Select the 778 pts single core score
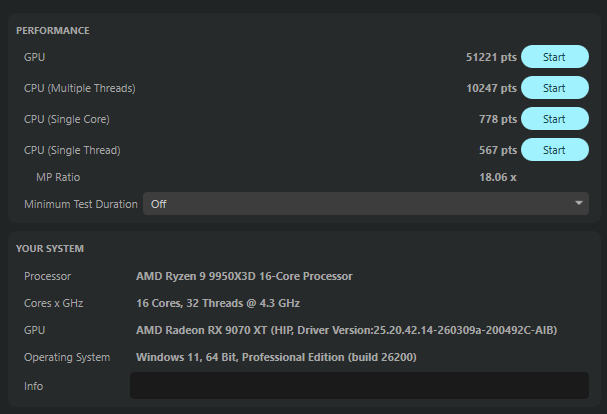This screenshot has width=607, height=414. 498,119
